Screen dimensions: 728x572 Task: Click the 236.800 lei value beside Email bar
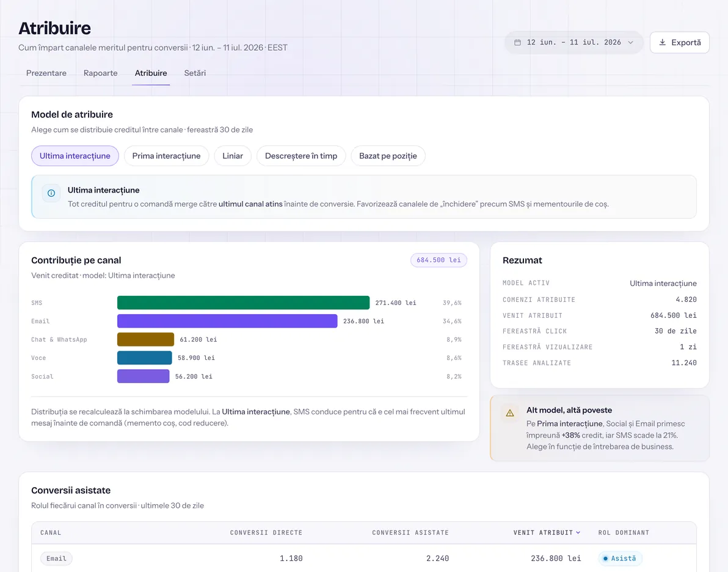[x=363, y=321]
